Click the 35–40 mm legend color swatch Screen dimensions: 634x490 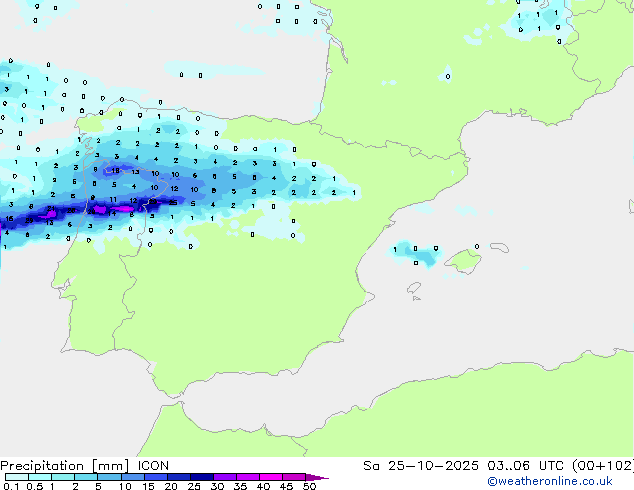tap(247, 477)
